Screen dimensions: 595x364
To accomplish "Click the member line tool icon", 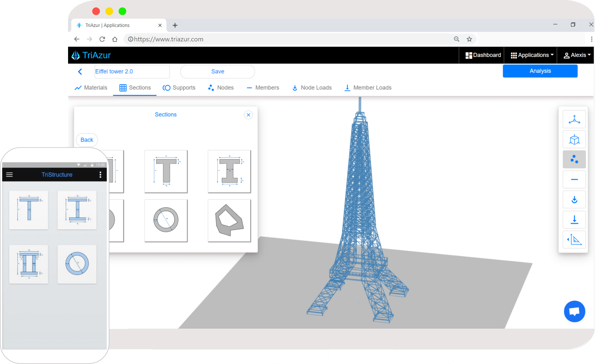I will 574,180.
